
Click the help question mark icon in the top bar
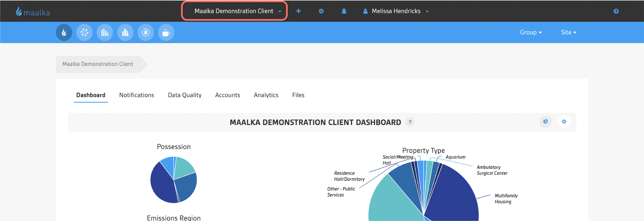[x=616, y=11]
